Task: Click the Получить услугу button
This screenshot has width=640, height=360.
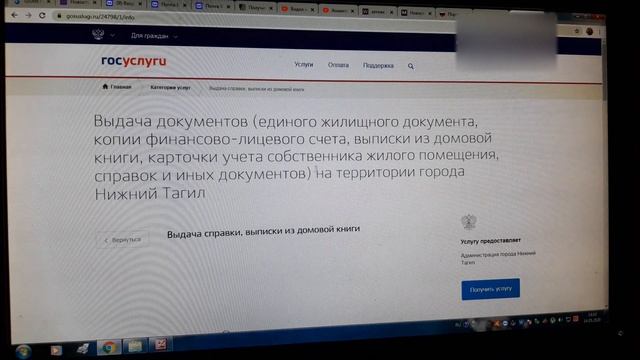Action: [x=491, y=289]
